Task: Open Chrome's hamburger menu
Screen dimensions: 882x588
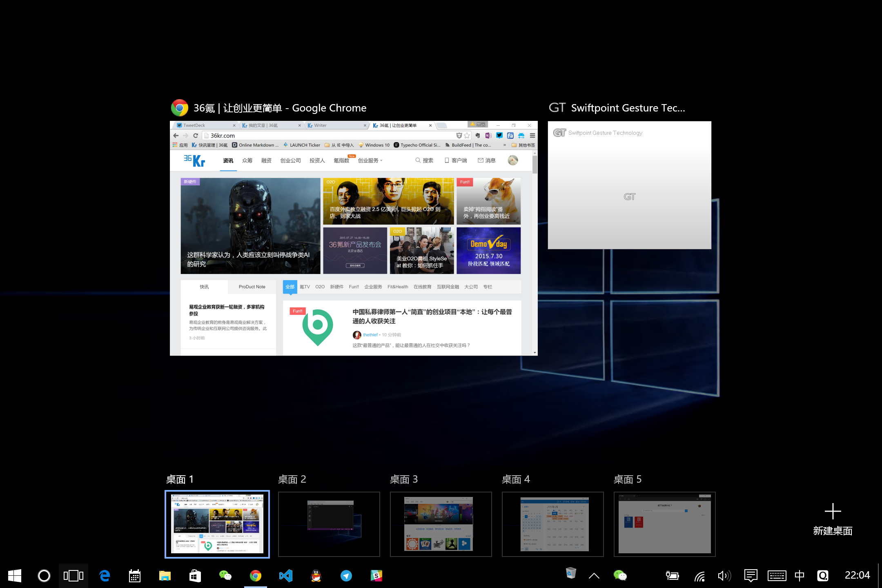Action: (532, 136)
